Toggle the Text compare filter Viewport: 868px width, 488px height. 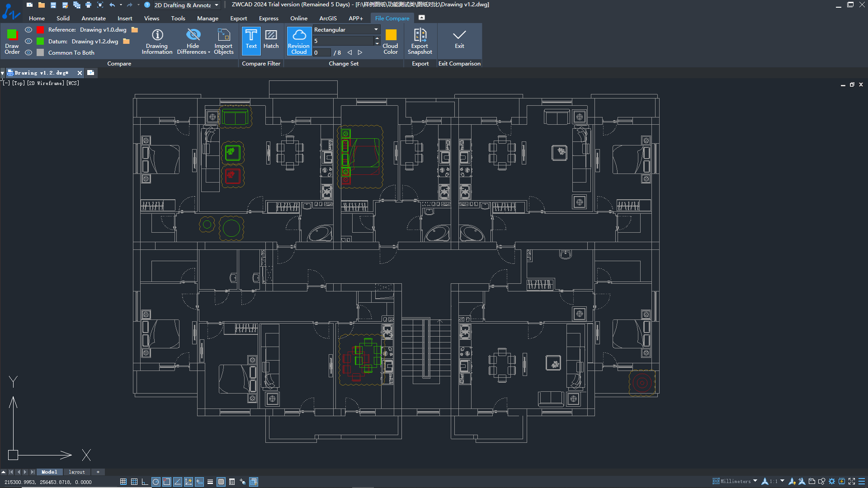[x=251, y=41]
